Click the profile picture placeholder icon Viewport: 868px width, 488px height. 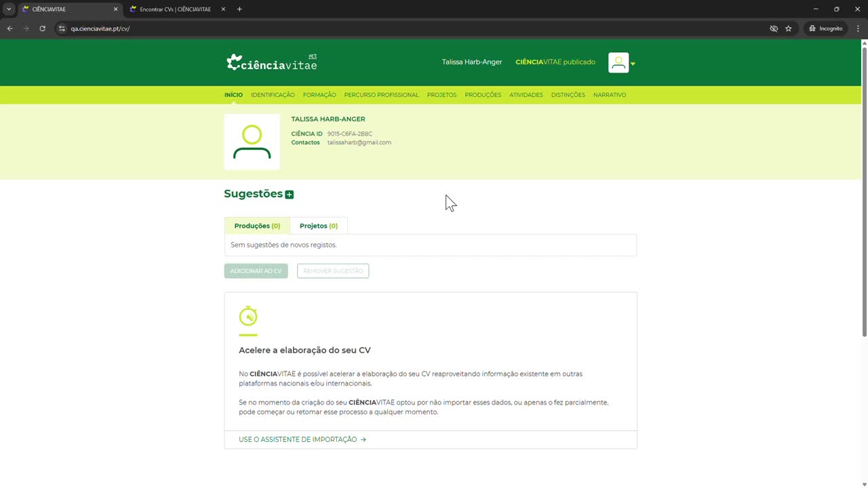pos(252,142)
